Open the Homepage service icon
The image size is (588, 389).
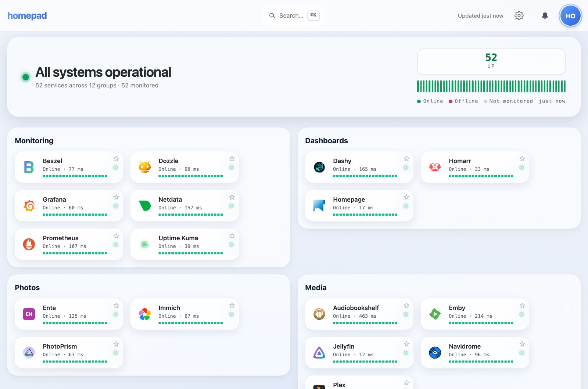[x=319, y=206]
